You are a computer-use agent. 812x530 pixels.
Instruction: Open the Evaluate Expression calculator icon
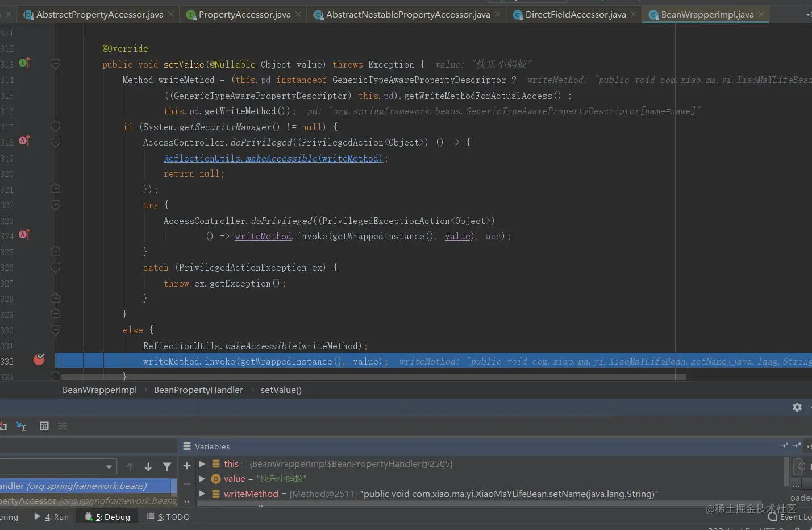44,426
